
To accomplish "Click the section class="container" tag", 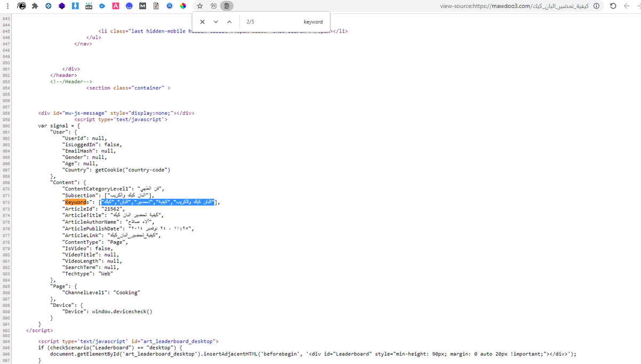I will pos(128,88).
